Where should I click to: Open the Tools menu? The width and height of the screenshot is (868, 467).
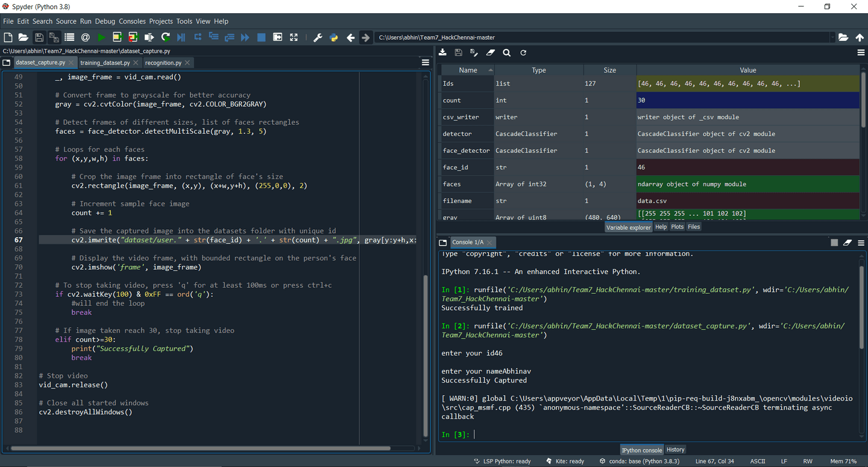pos(184,21)
